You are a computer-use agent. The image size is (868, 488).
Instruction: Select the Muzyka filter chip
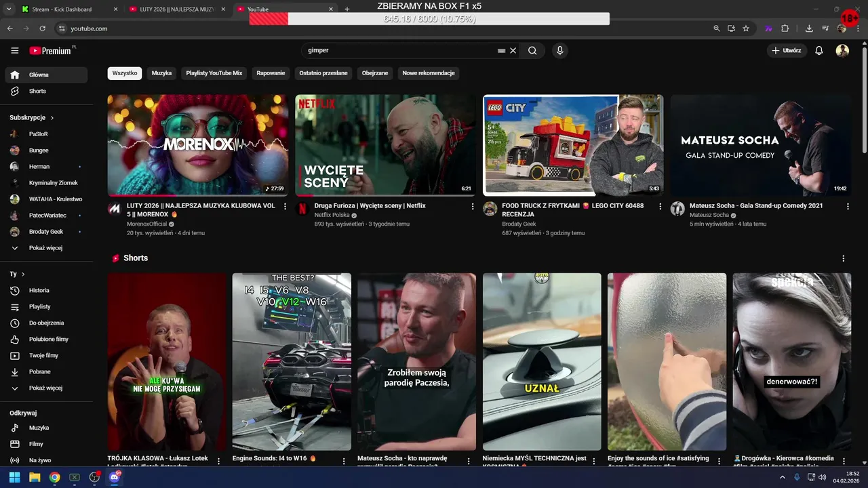[161, 73]
